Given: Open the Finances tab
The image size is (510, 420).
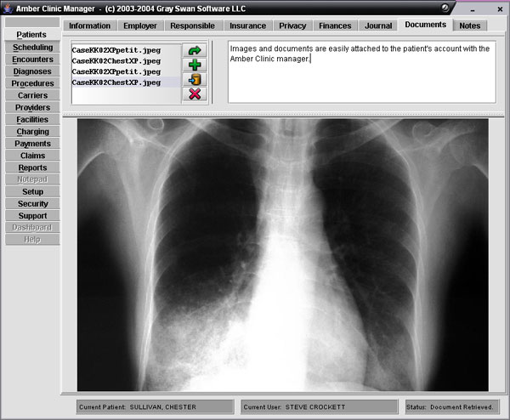Looking at the screenshot, I should pyautogui.click(x=335, y=26).
